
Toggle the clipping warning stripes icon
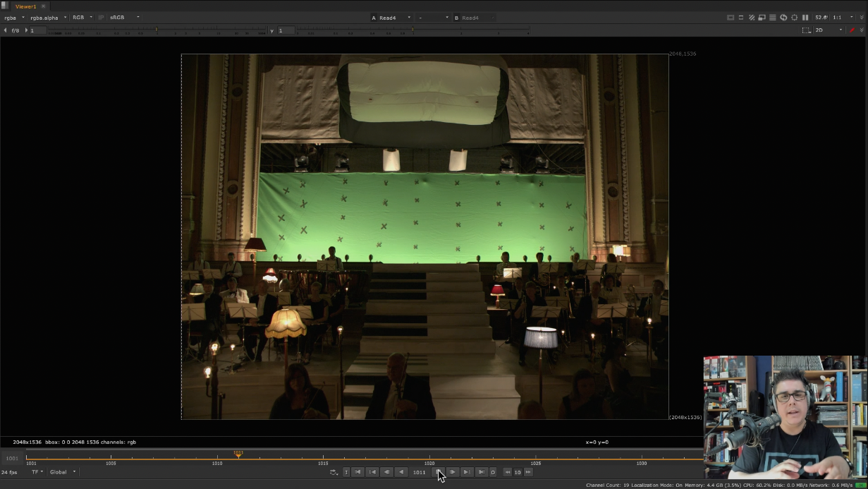click(752, 18)
